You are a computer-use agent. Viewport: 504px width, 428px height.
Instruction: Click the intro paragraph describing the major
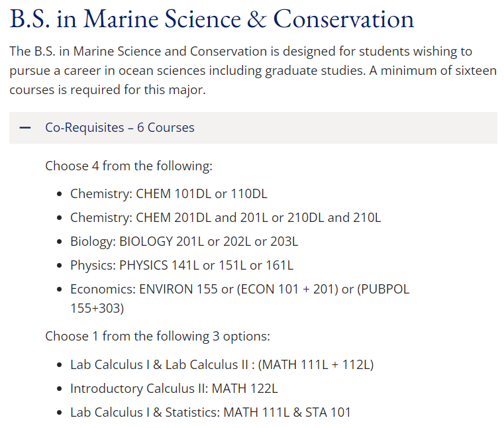(252, 70)
